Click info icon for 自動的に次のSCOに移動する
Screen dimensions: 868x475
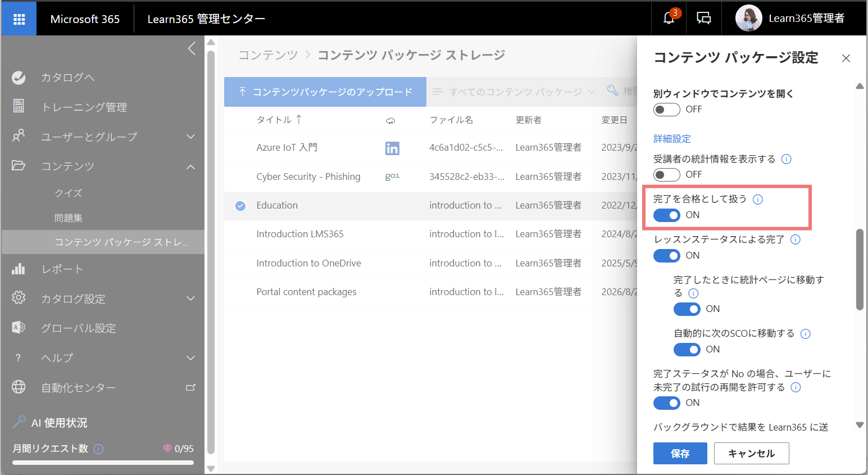806,334
